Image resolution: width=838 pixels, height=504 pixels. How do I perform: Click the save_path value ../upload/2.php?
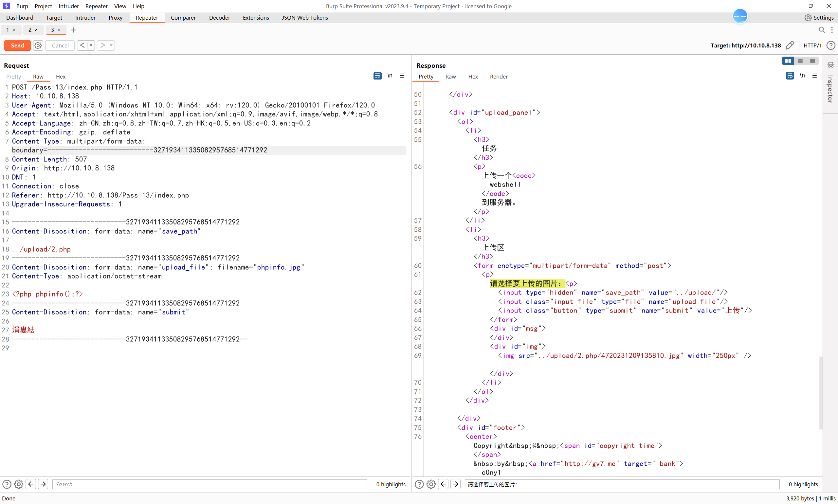point(42,249)
